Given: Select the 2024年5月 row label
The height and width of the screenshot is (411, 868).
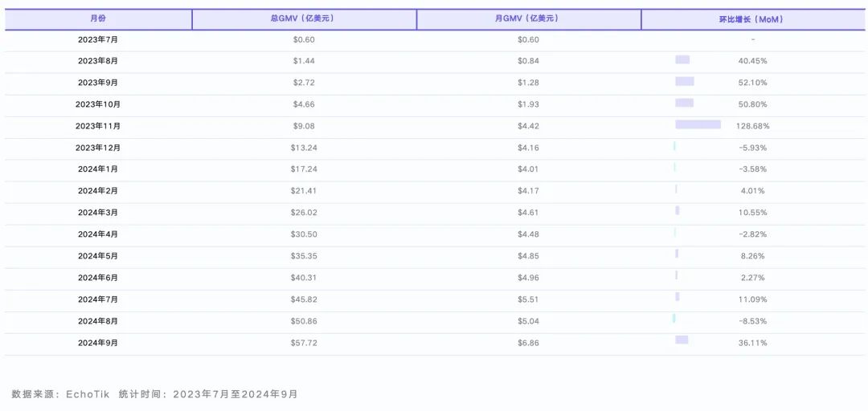Looking at the screenshot, I should tap(98, 256).
